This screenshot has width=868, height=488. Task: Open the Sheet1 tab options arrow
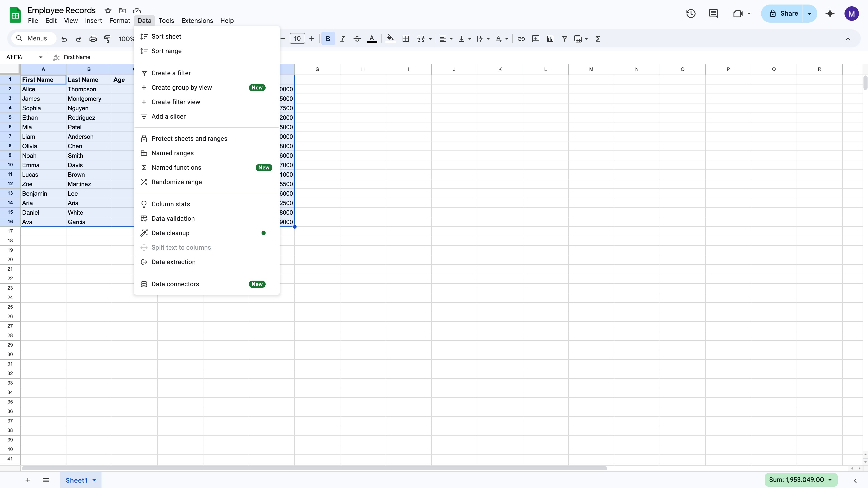click(94, 480)
